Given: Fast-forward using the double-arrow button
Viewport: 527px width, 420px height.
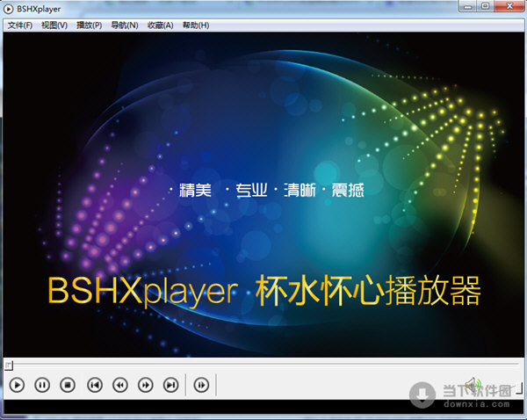Looking at the screenshot, I should [x=146, y=385].
